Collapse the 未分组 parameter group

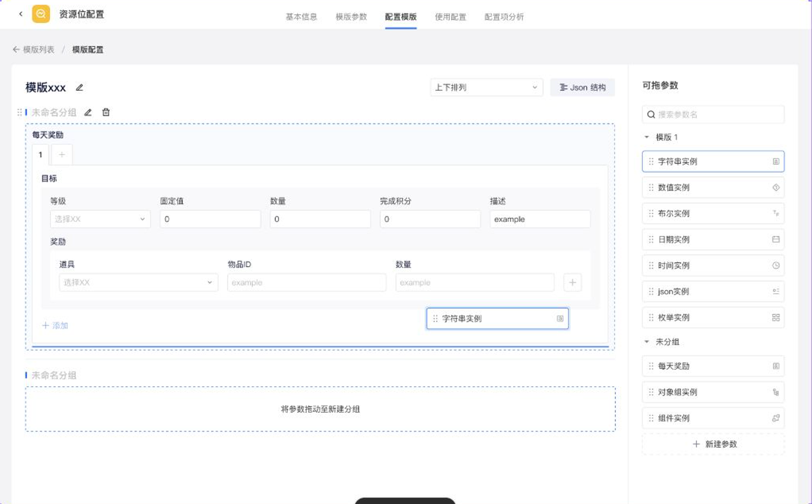[647, 342]
